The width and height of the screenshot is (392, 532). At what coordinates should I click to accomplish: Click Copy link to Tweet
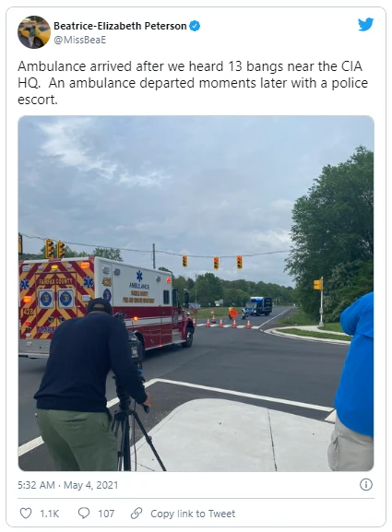(x=193, y=514)
